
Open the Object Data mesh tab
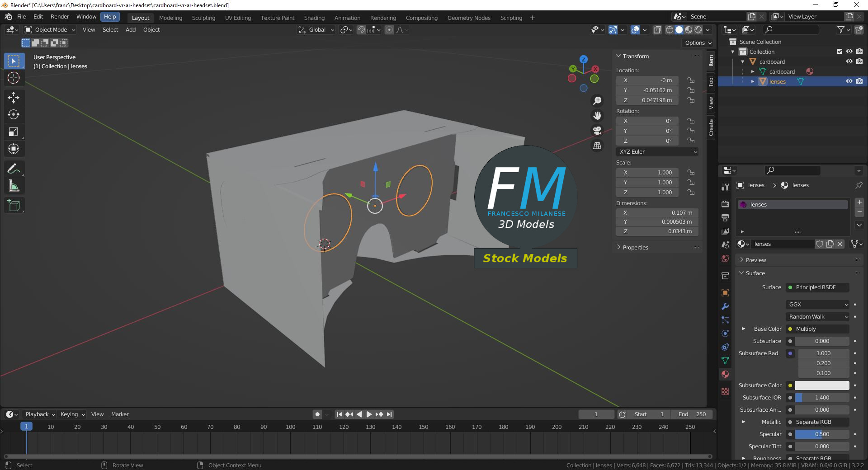click(x=725, y=361)
